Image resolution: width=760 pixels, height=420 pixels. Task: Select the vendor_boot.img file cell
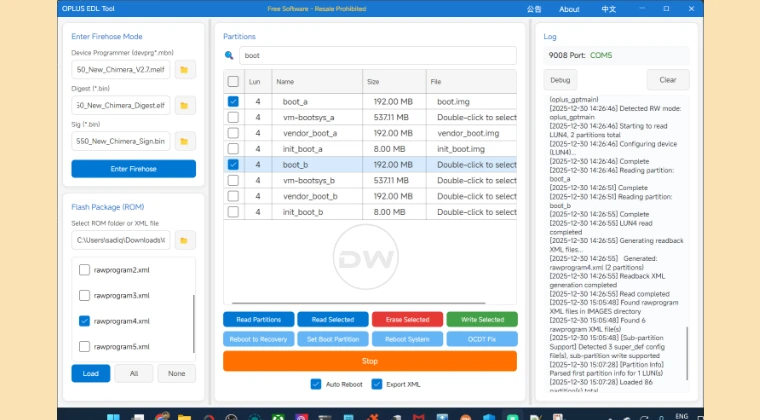click(472, 133)
